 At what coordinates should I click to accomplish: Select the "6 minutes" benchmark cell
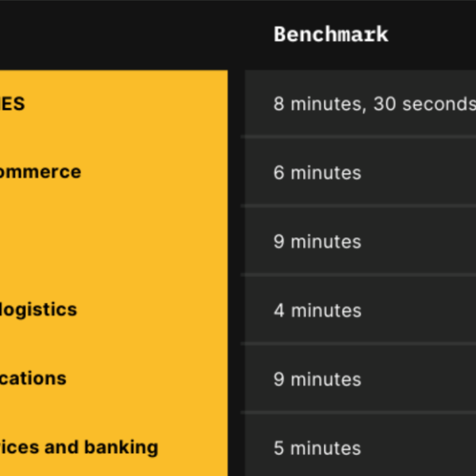[360, 172]
